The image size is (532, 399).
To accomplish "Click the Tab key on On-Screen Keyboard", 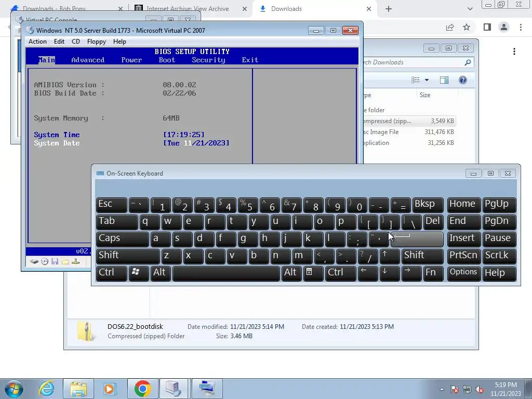I will (x=117, y=222).
